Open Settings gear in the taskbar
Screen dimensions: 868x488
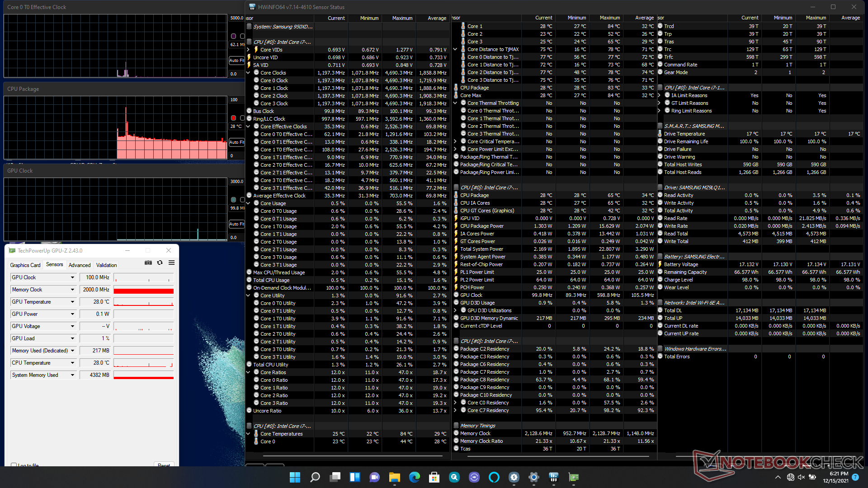pyautogui.click(x=533, y=477)
